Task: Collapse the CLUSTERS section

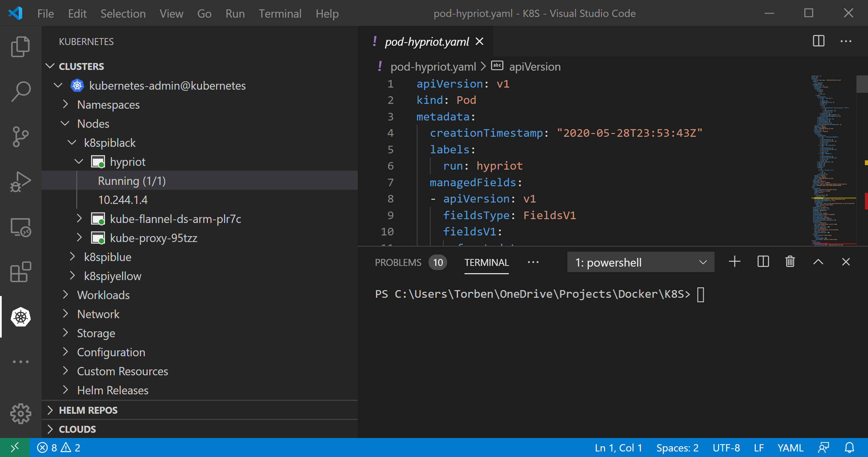Action: pyautogui.click(x=50, y=66)
